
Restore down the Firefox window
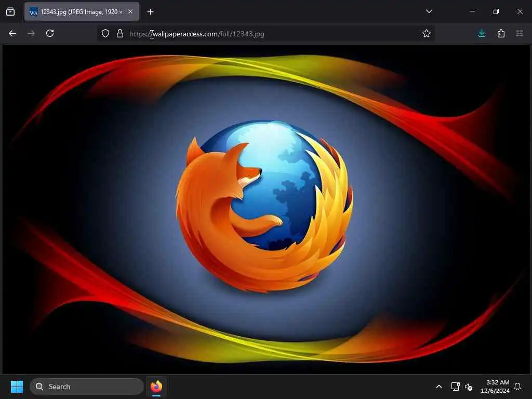tap(496, 11)
